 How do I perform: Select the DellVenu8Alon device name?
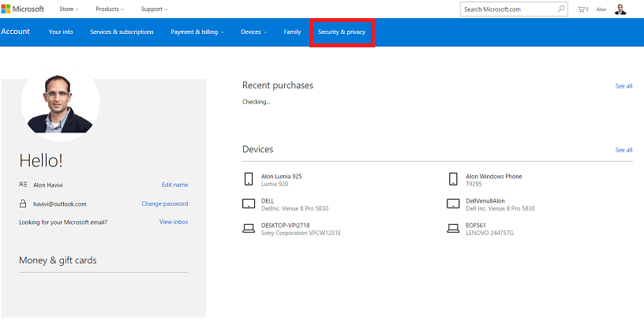pyautogui.click(x=485, y=200)
